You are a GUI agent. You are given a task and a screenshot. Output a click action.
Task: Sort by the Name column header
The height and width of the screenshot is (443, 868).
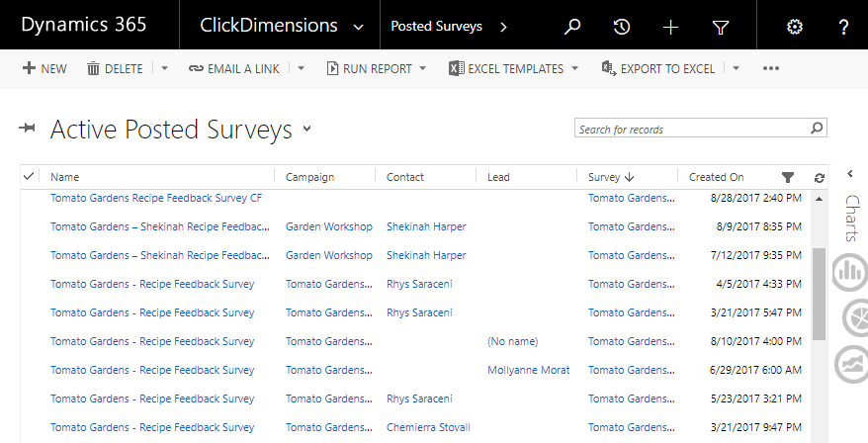click(x=65, y=177)
